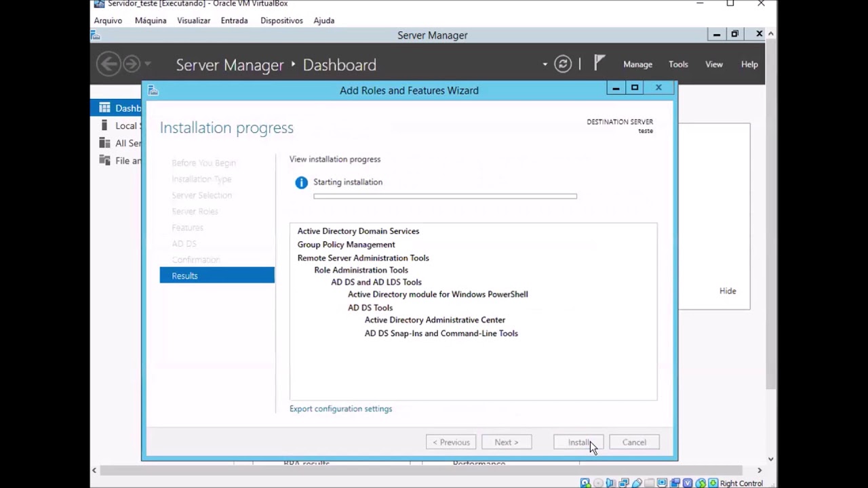Click Active Directory Domain Services entry
Screen dimensions: 868x488
click(358, 231)
